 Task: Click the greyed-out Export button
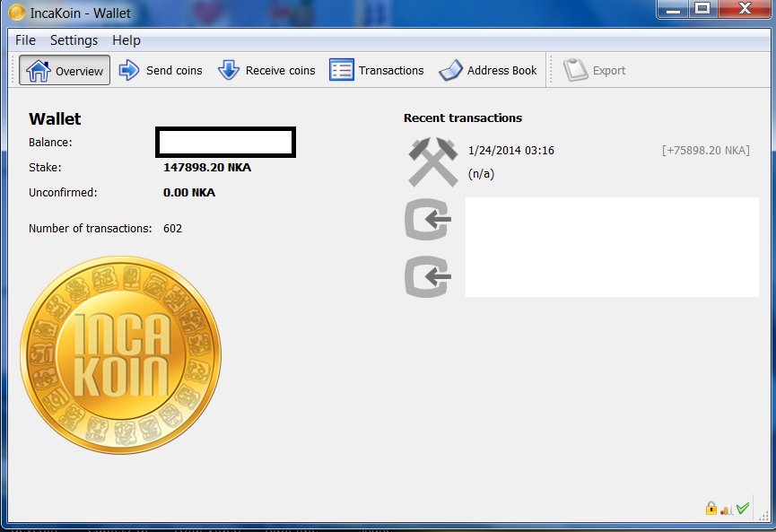tap(595, 70)
